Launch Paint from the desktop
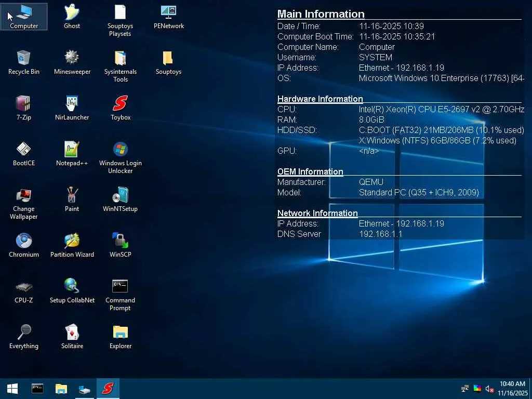 tap(72, 200)
